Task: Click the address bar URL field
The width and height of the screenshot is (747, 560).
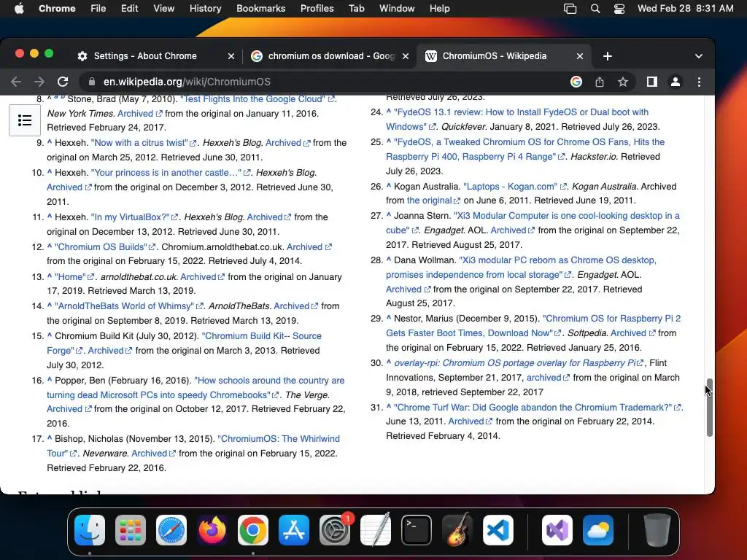Action: point(324,82)
